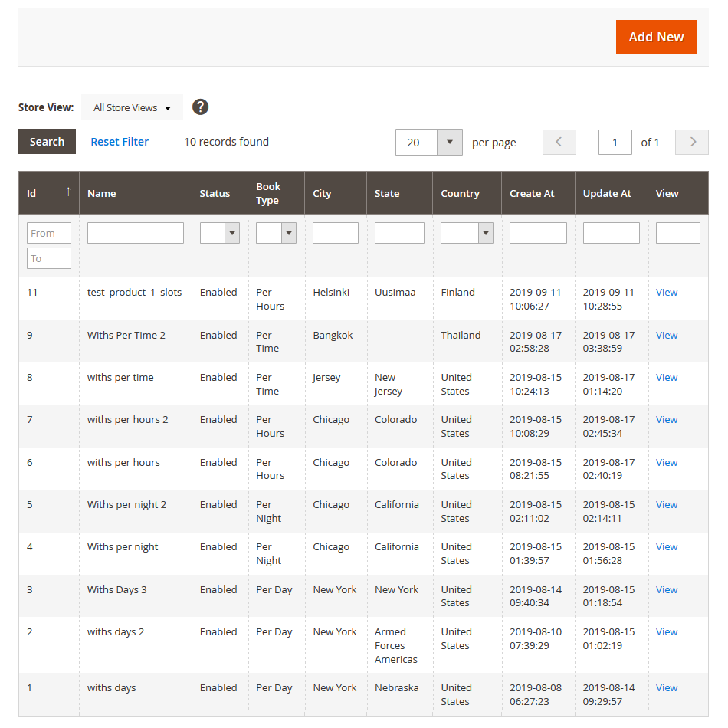Click the Add New button

click(656, 37)
